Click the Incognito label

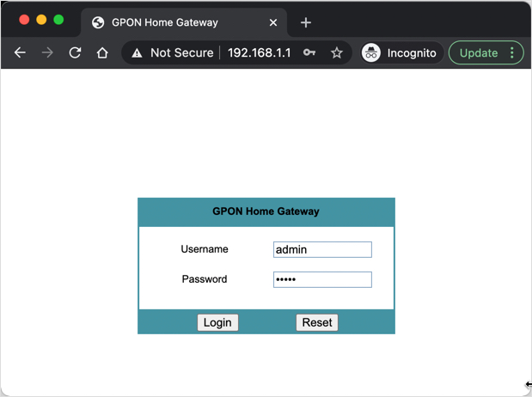pyautogui.click(x=412, y=53)
